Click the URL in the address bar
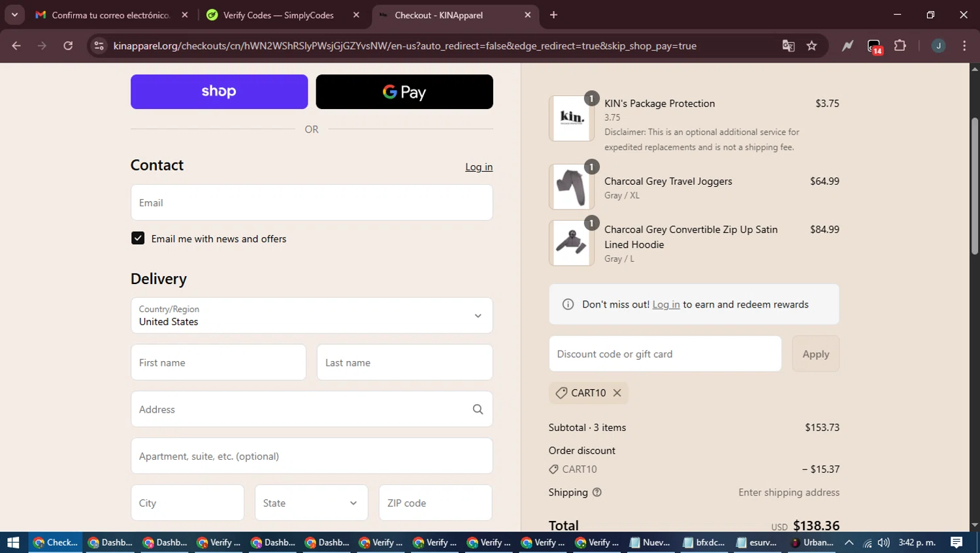This screenshot has height=553, width=980. (404, 46)
